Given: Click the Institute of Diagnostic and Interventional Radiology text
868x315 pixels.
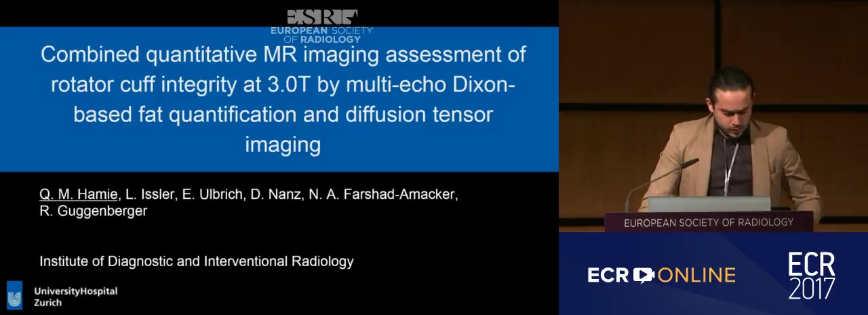Looking at the screenshot, I should tap(197, 261).
